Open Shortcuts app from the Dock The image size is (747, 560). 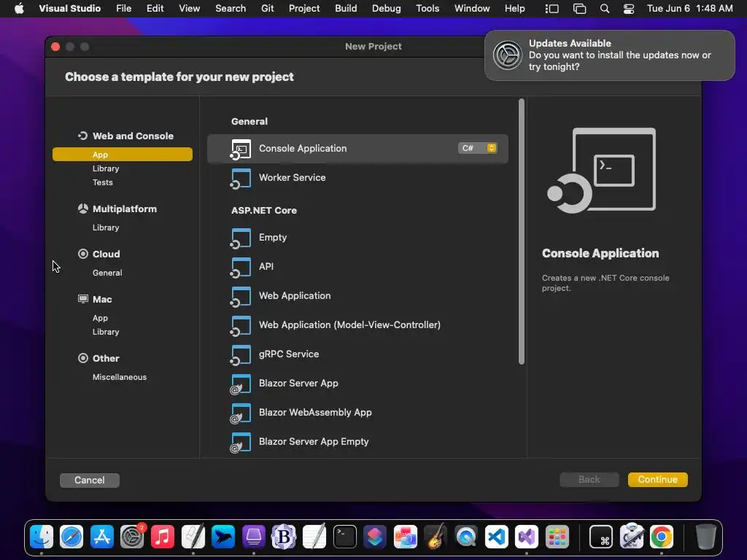375,537
